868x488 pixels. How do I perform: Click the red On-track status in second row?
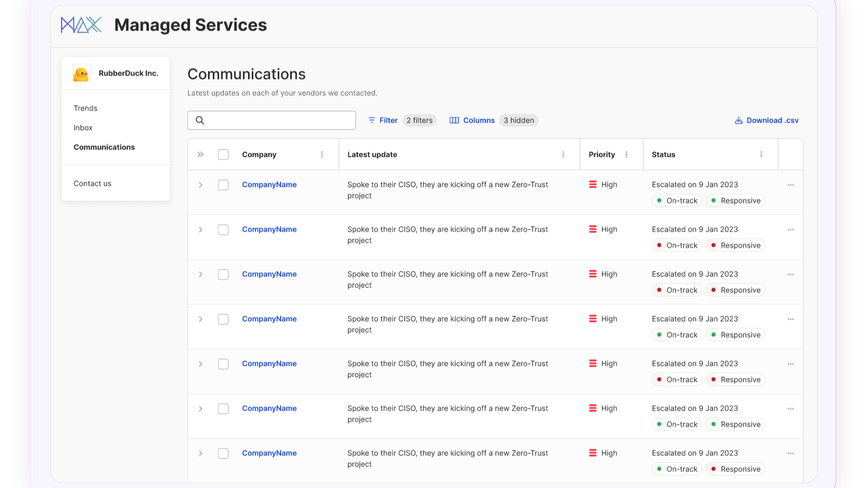coord(677,245)
